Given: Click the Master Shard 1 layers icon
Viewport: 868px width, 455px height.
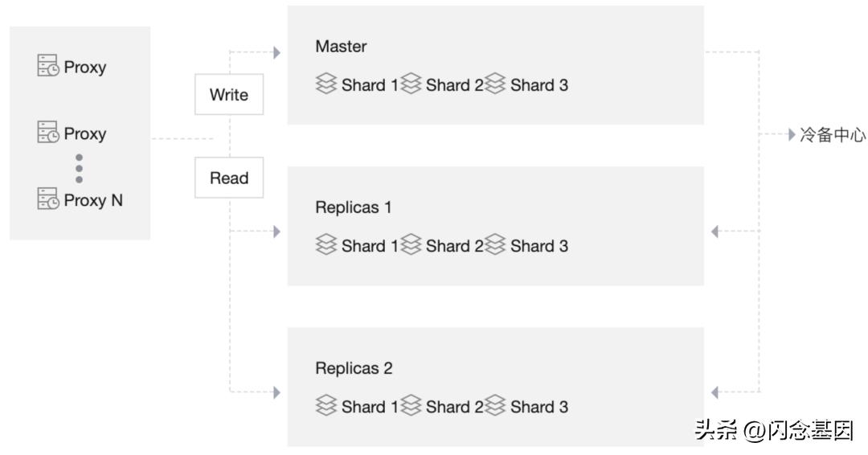Looking at the screenshot, I should tap(325, 84).
